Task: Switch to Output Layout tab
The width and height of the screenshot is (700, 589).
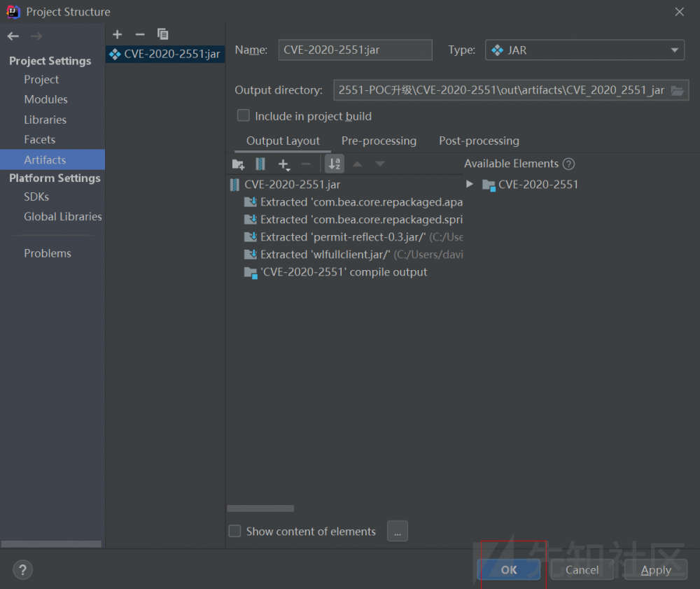Action: click(283, 141)
